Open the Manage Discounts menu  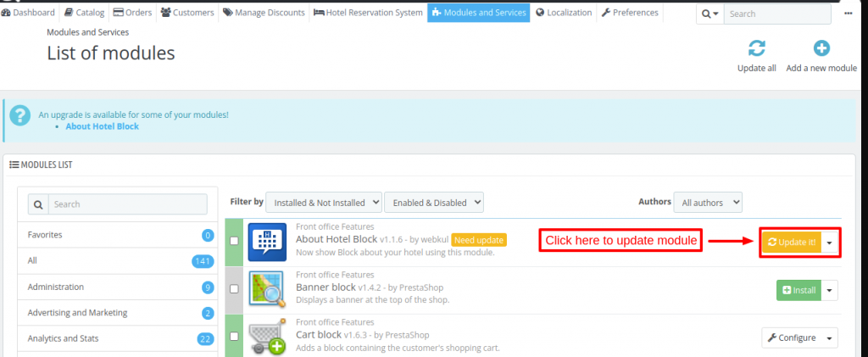264,12
